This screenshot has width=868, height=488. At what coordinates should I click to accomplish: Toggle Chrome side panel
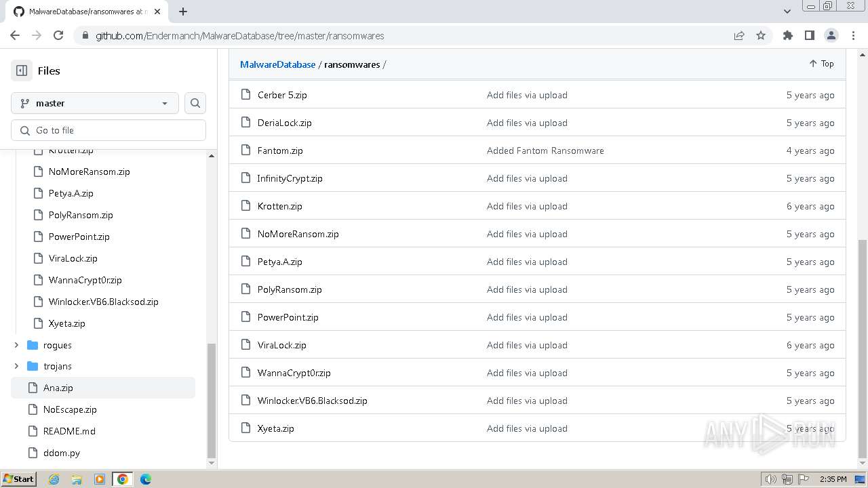(x=810, y=35)
